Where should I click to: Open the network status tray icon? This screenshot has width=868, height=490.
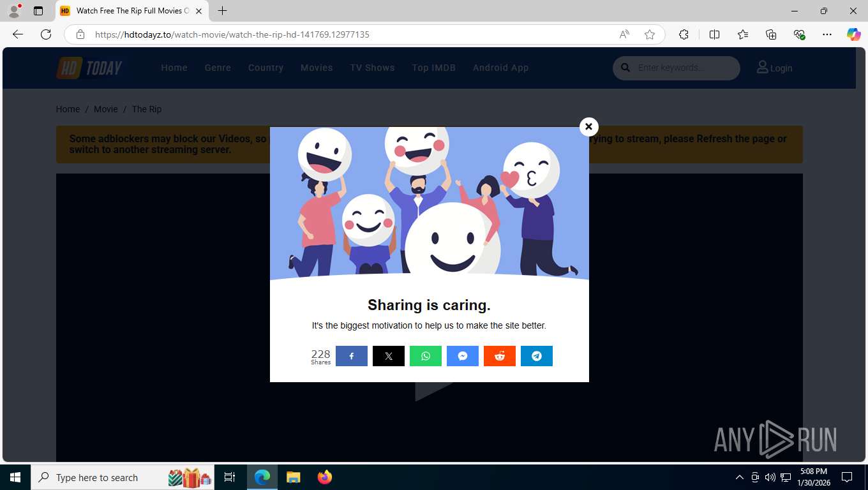pyautogui.click(x=786, y=477)
